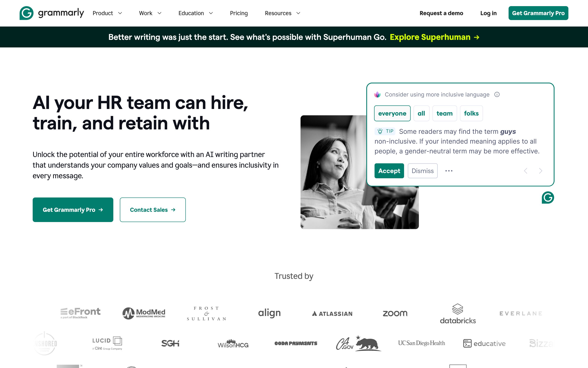The image size is (588, 368).
Task: Click the Frost & Sullivan logo
Action: tap(207, 313)
